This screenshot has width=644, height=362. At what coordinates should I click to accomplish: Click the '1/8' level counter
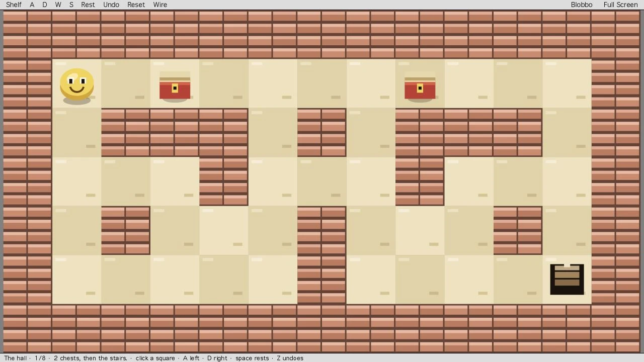(x=40, y=358)
